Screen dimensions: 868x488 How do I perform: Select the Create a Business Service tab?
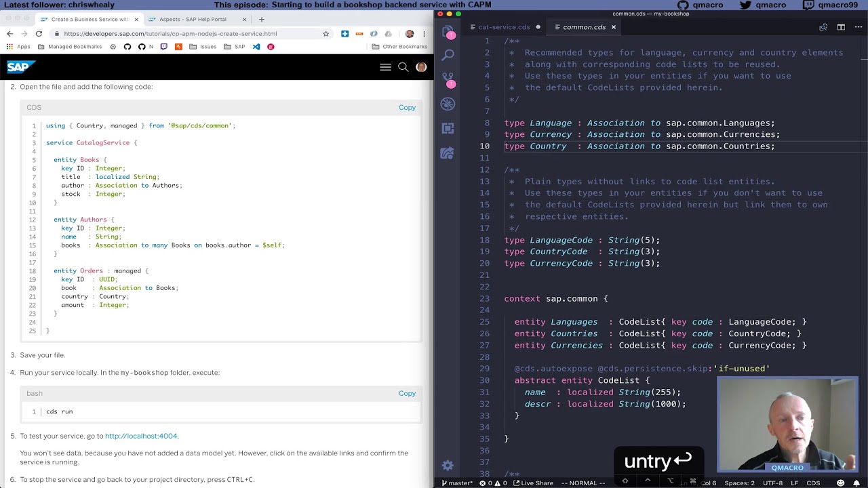tap(90, 19)
